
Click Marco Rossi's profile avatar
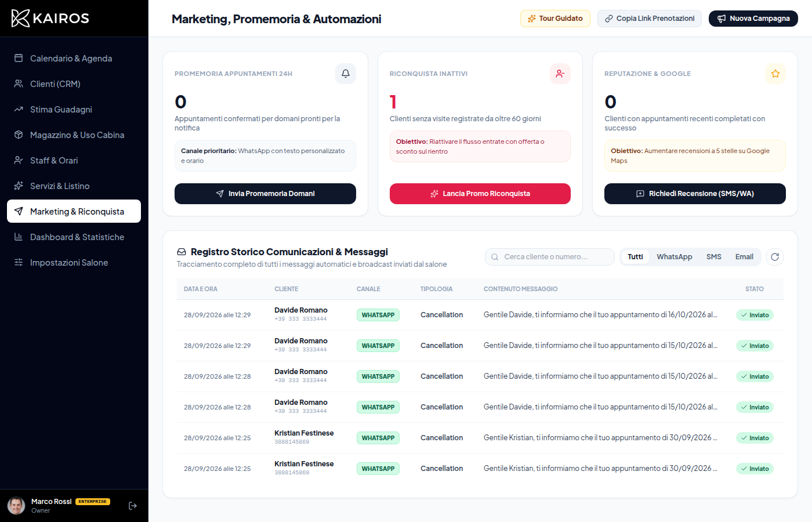click(x=16, y=506)
